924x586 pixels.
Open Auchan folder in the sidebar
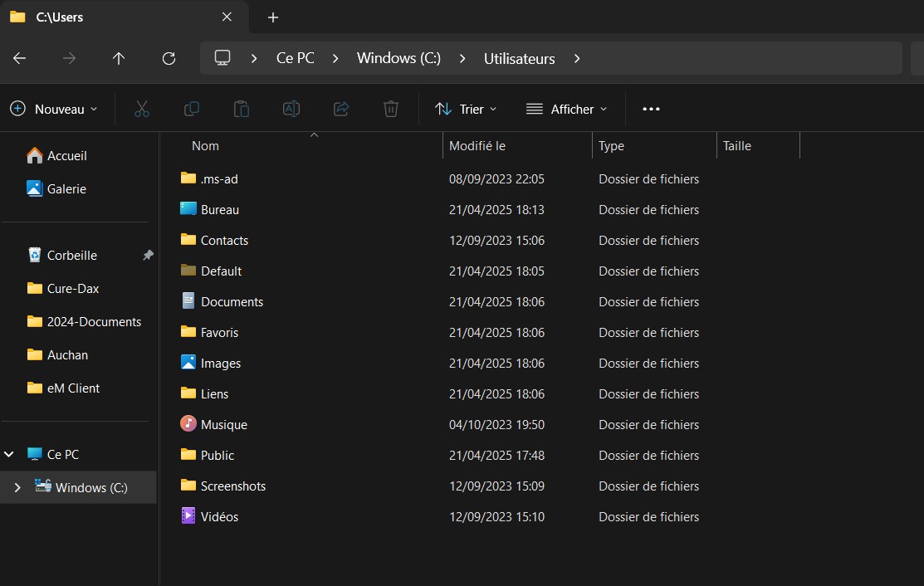[68, 354]
